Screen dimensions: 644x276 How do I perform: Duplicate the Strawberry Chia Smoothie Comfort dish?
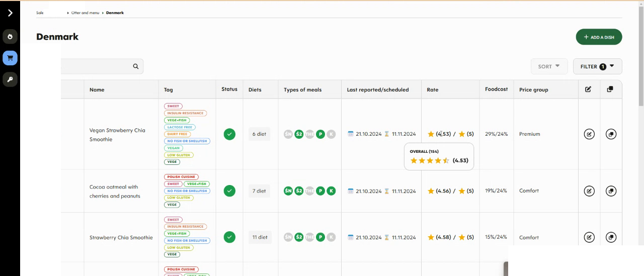611,237
